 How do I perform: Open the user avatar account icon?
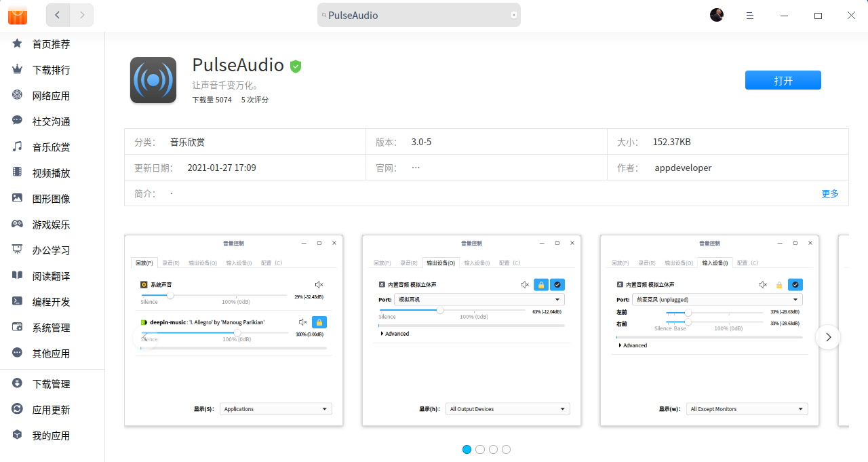(x=717, y=15)
